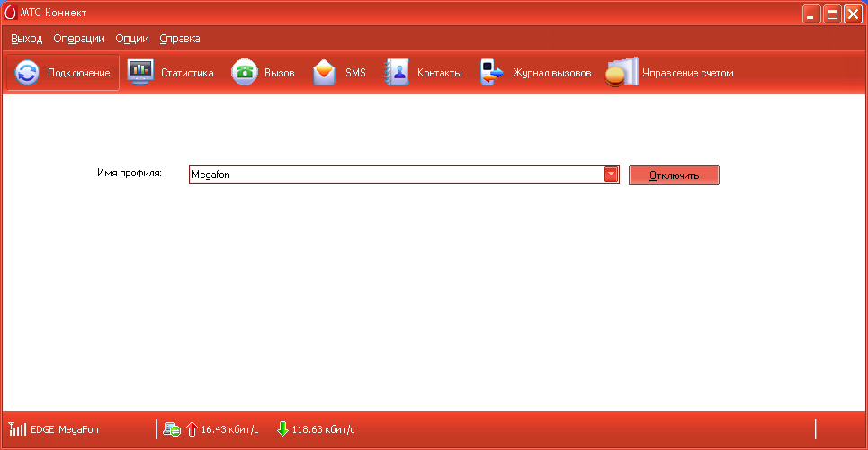The width and height of the screenshot is (868, 450).
Task: Open the Операции menu
Action: click(x=79, y=39)
